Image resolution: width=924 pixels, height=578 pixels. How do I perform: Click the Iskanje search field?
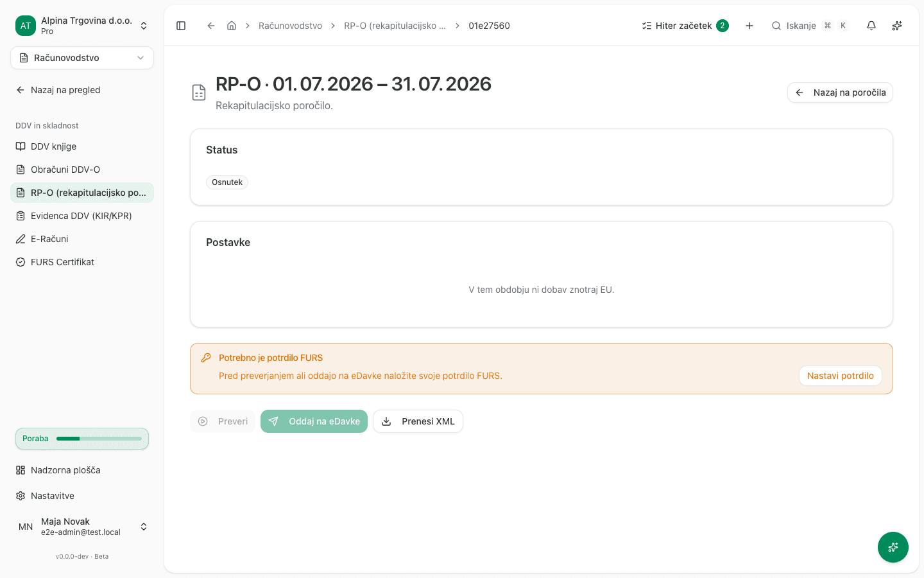click(x=810, y=26)
